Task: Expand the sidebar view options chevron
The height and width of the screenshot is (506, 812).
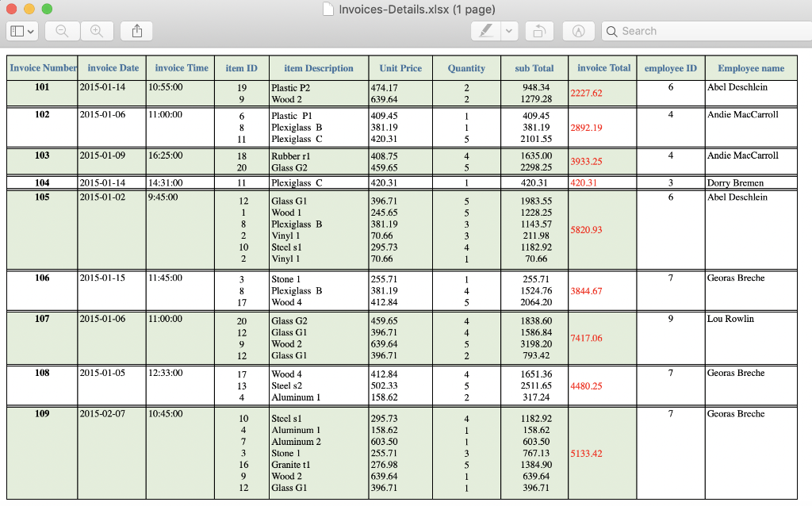Action: click(x=32, y=31)
